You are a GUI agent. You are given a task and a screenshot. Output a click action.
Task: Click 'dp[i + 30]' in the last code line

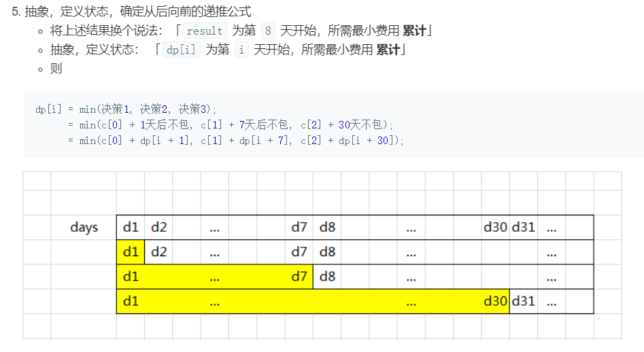coord(367,140)
